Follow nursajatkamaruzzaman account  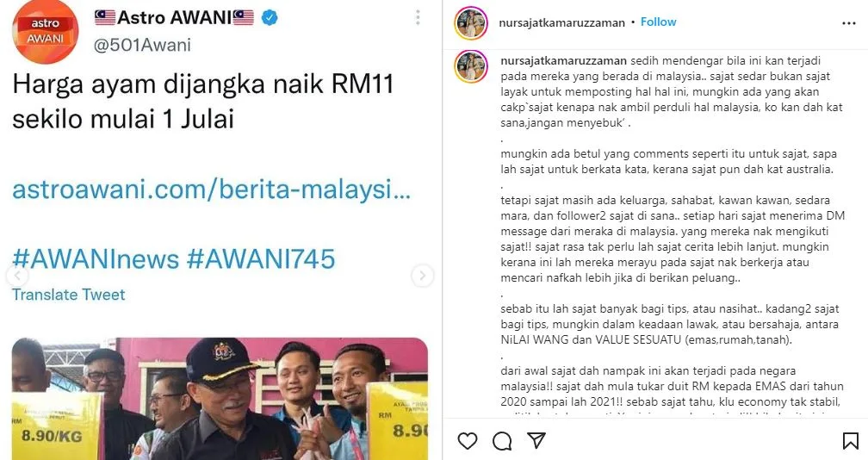658,22
